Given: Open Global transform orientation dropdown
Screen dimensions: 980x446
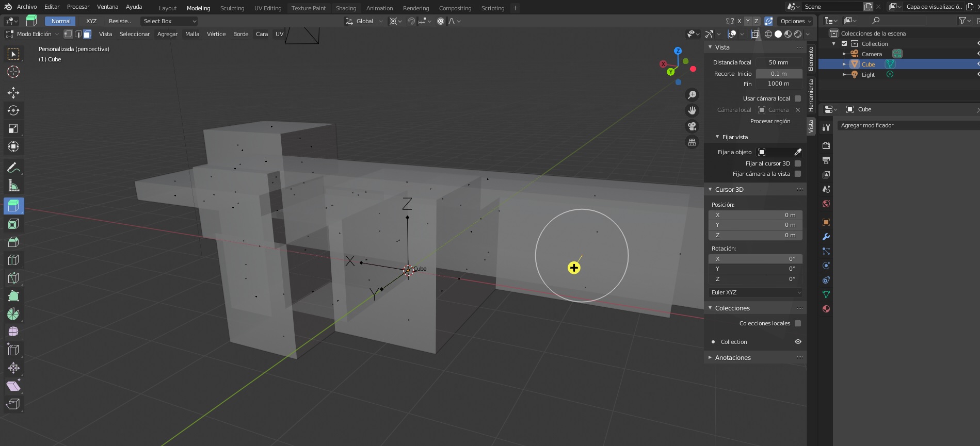Looking at the screenshot, I should coord(364,21).
